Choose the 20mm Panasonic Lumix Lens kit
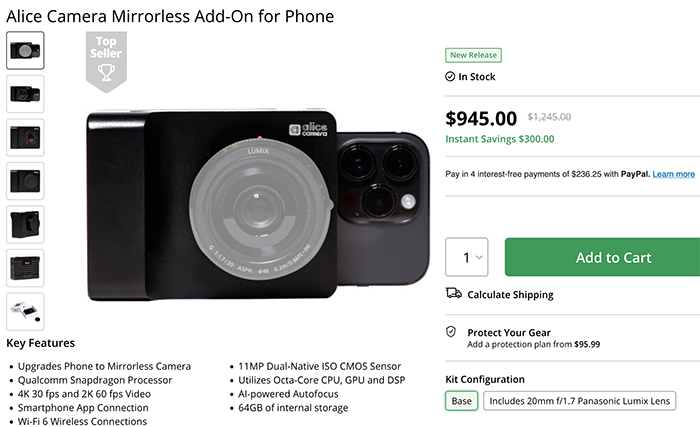700x427 pixels. pos(579,401)
